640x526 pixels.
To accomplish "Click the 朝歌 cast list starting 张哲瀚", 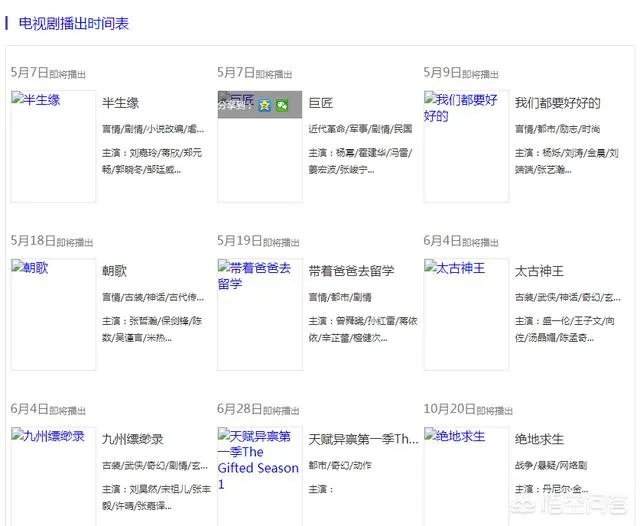I will (x=152, y=329).
